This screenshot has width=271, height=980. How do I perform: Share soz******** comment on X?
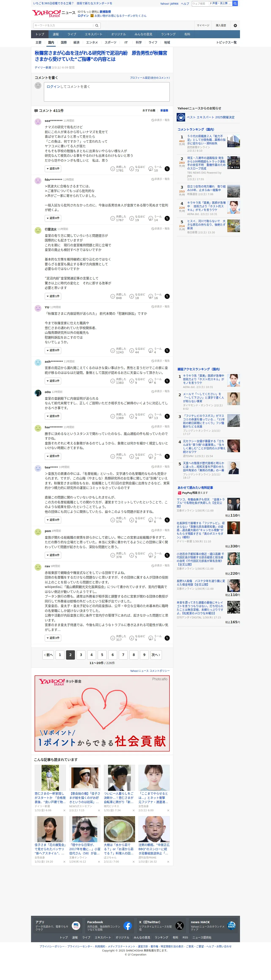(167, 169)
